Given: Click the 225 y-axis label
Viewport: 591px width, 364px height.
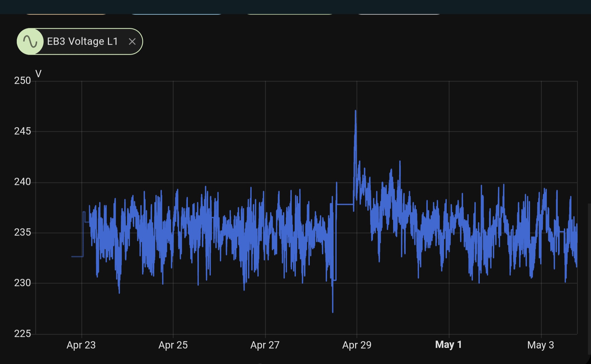Looking at the screenshot, I should point(22,334).
